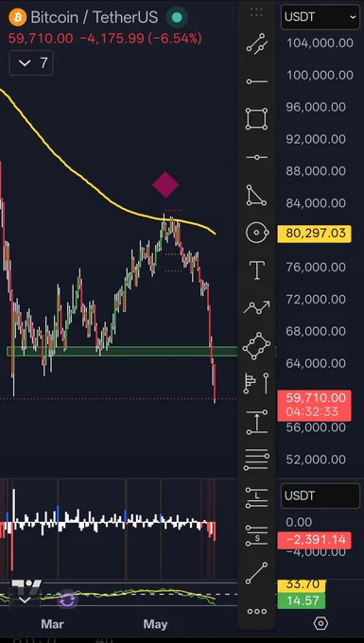Select the circle drawing tool

coord(256,233)
